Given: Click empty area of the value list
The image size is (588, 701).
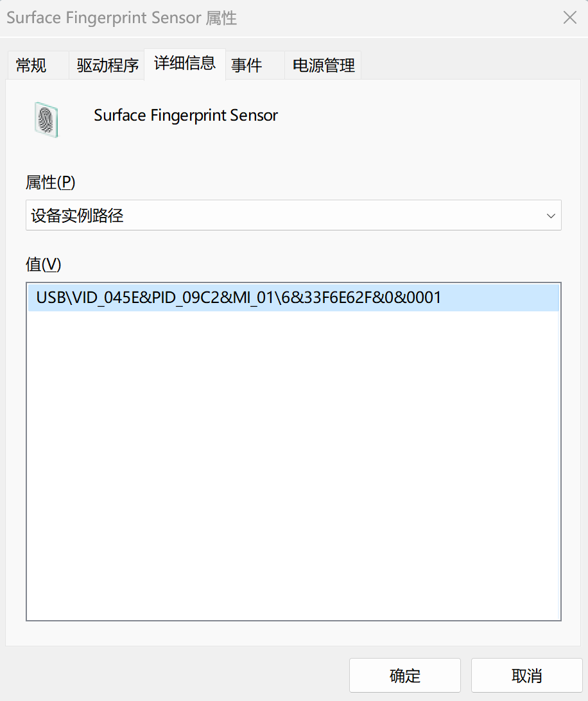Looking at the screenshot, I should click(x=293, y=465).
